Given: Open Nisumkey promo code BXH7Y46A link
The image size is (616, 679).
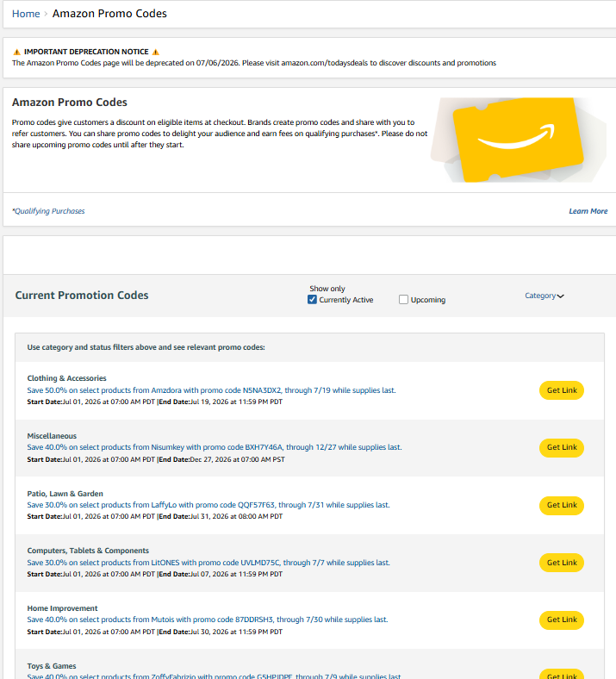Looking at the screenshot, I should [x=215, y=447].
